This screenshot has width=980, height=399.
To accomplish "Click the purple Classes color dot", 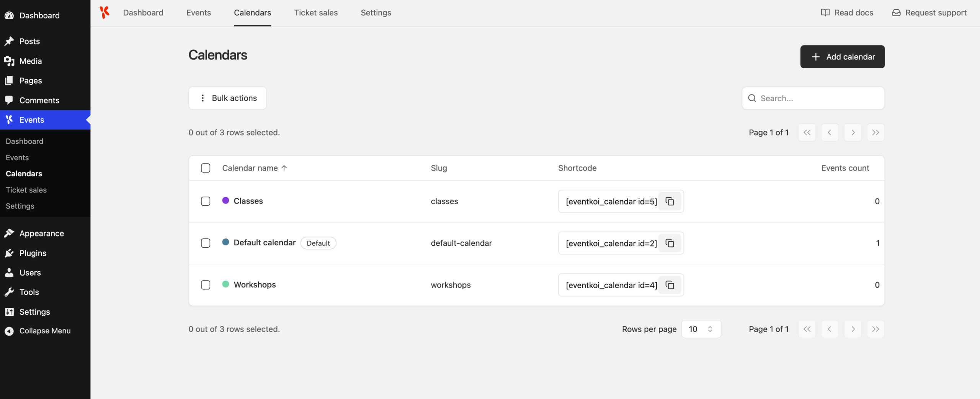I will 225,200.
